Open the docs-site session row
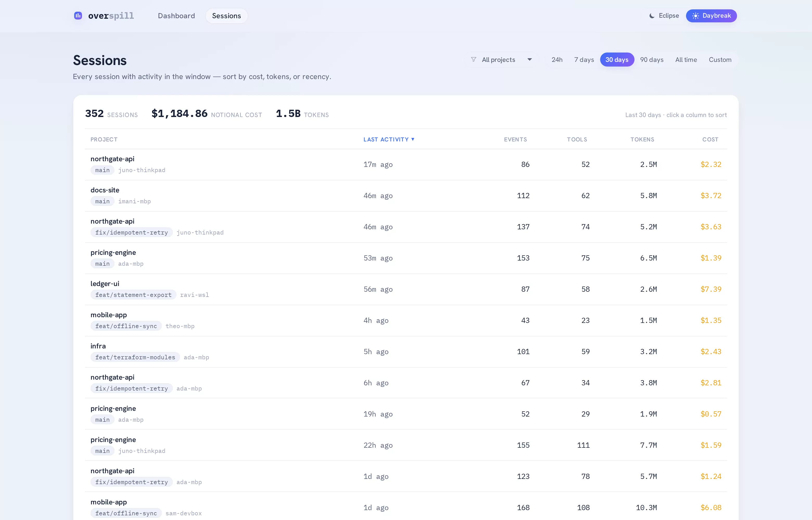This screenshot has height=520, width=812. pyautogui.click(x=406, y=196)
